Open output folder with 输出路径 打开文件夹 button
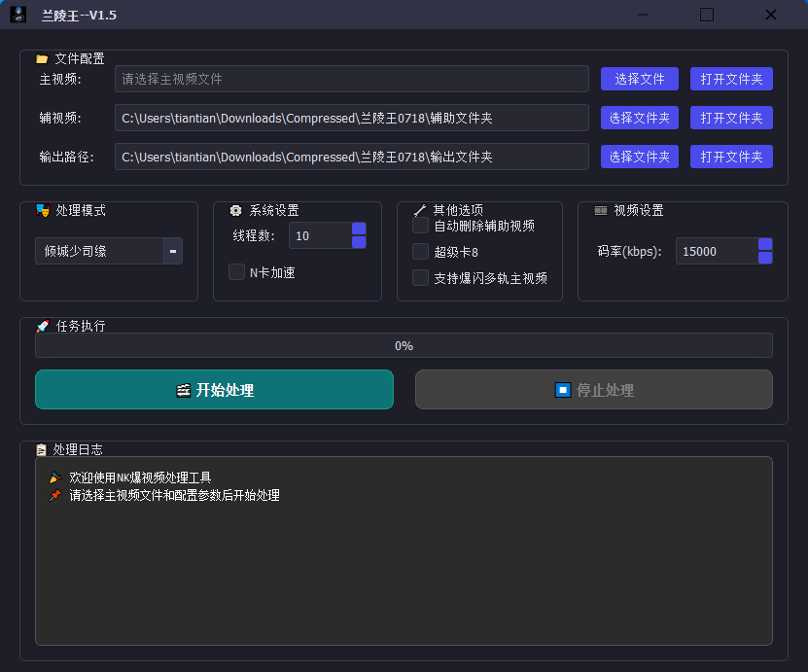The width and height of the screenshot is (808, 672). (731, 157)
